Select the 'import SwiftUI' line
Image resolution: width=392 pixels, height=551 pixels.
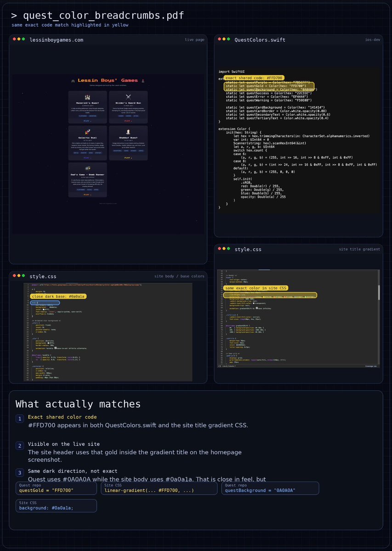pyautogui.click(x=232, y=71)
